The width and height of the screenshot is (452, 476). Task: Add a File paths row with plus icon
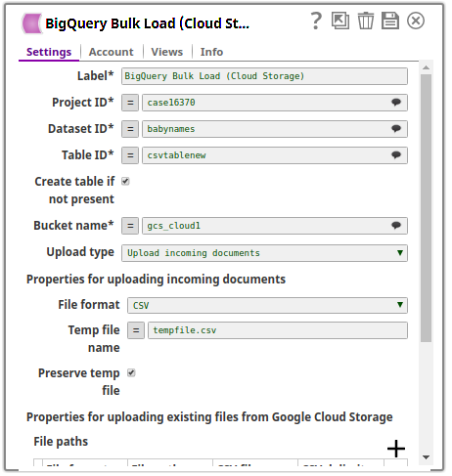(396, 449)
